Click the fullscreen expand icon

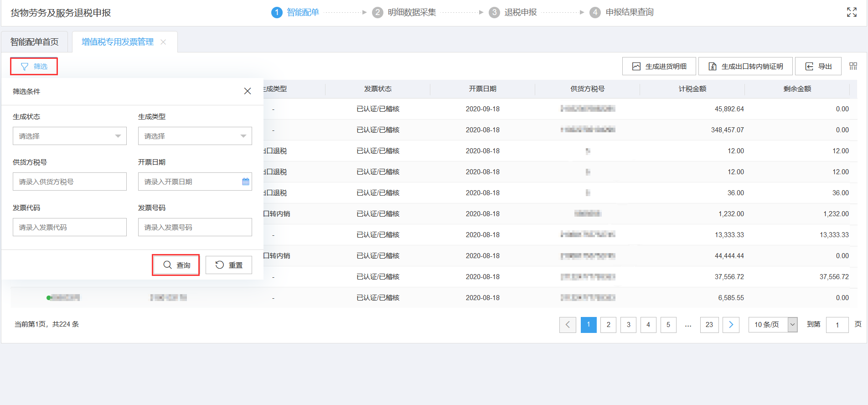[852, 12]
